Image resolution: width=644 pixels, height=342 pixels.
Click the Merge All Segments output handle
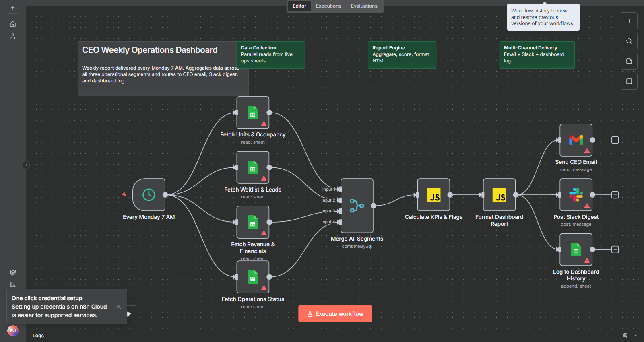click(374, 206)
